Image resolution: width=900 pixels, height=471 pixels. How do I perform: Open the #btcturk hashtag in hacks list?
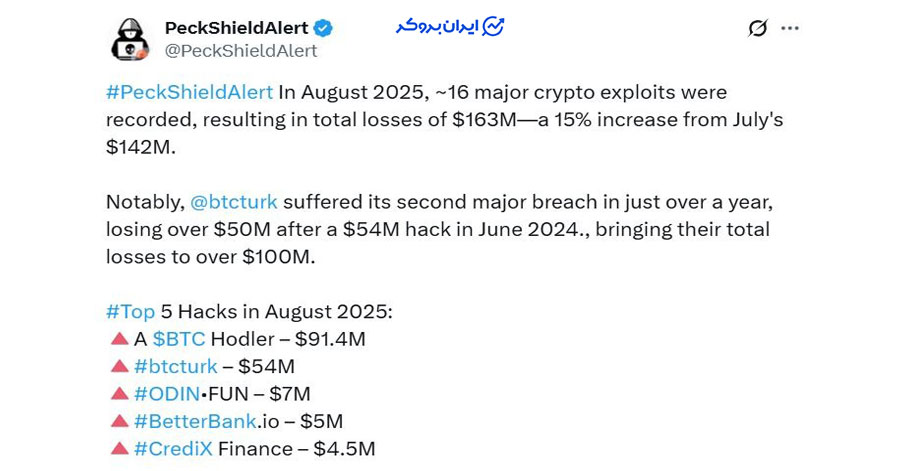(175, 367)
